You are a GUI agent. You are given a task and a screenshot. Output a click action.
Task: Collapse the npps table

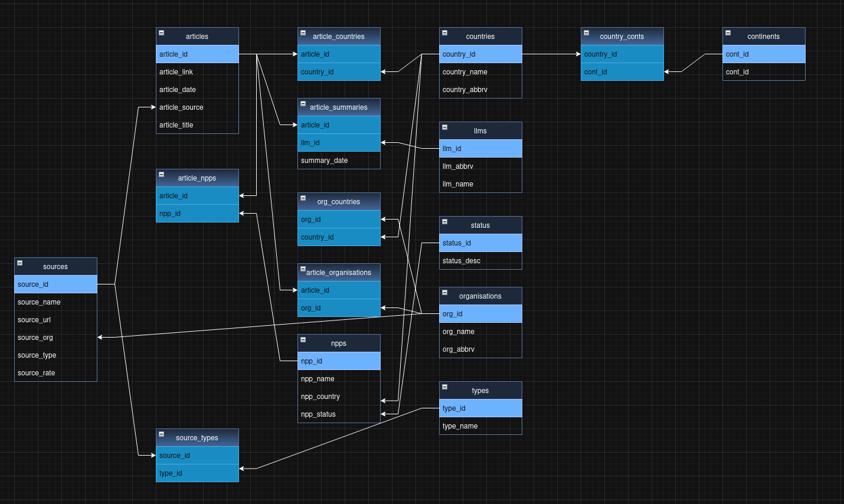tap(303, 340)
